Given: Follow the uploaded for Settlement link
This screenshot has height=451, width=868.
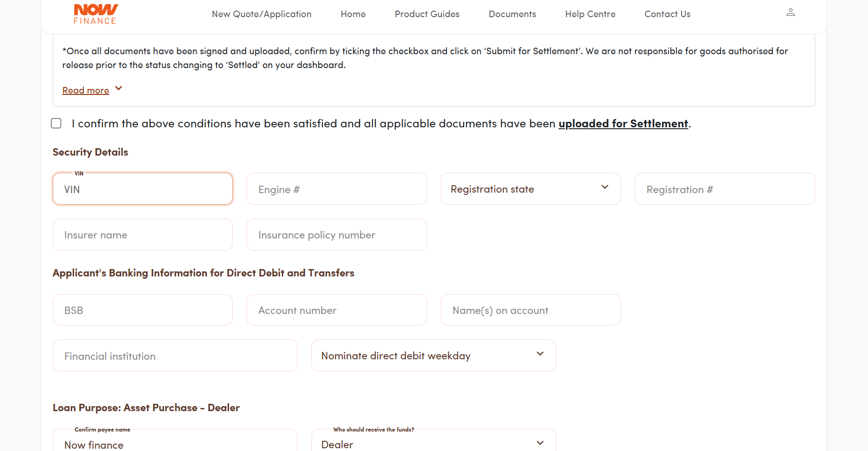Looking at the screenshot, I should point(623,124).
